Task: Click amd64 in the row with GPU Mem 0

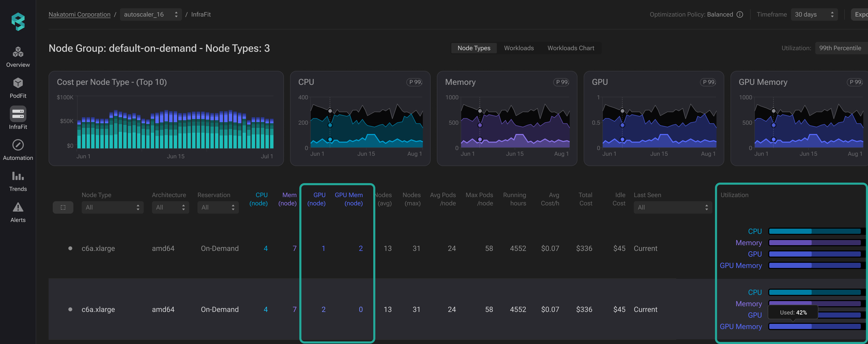Action: click(163, 310)
